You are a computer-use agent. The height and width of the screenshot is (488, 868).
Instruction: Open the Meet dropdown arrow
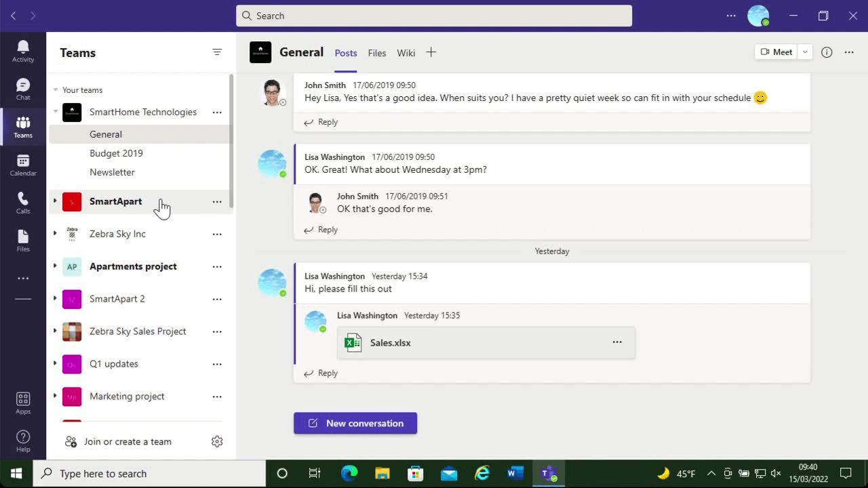point(805,52)
